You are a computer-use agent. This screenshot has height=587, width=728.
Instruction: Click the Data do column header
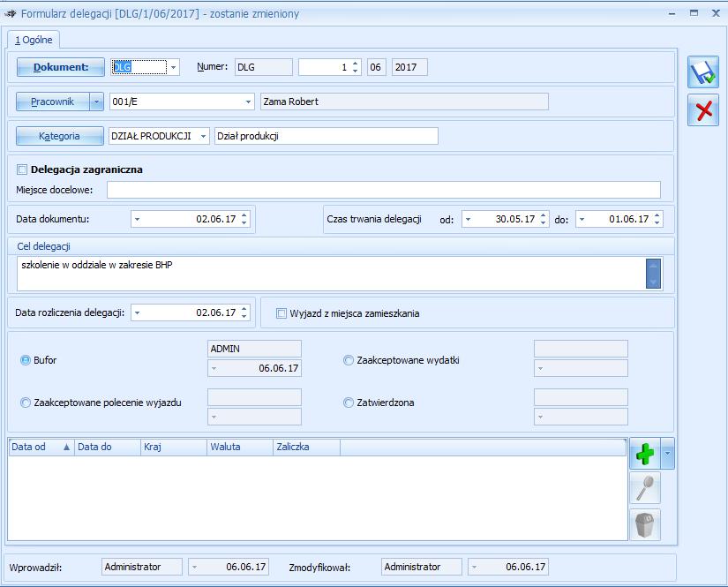point(108,448)
